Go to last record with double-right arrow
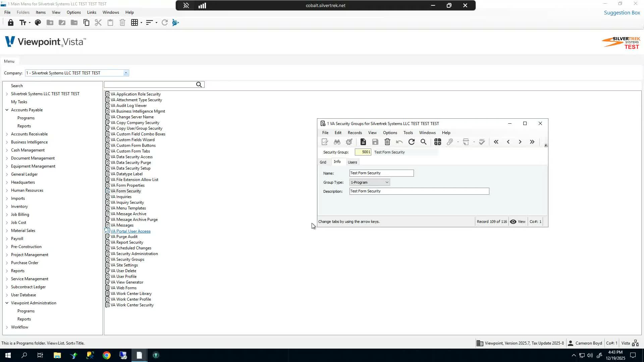The width and height of the screenshot is (644, 362). coord(532,142)
